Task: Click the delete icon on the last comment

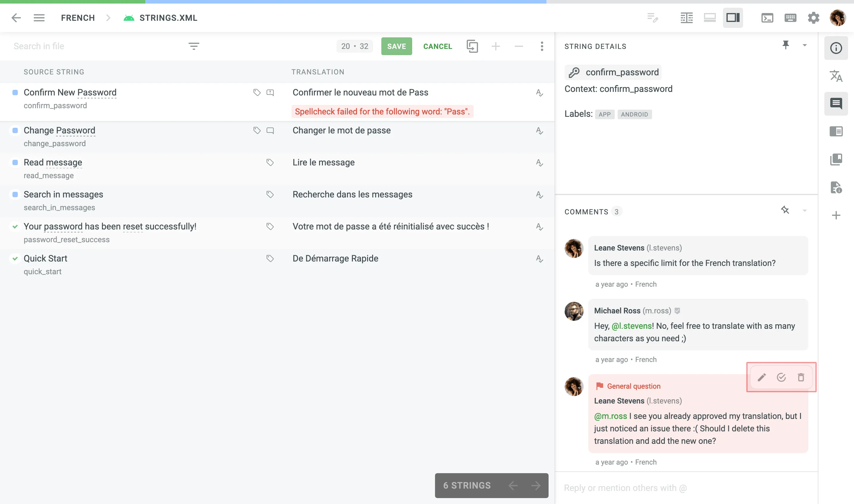Action: click(801, 377)
